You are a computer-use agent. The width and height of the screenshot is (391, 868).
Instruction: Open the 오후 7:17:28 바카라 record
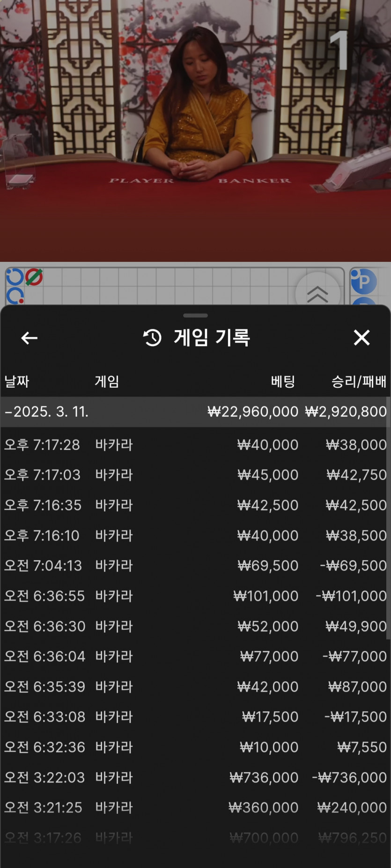195,444
